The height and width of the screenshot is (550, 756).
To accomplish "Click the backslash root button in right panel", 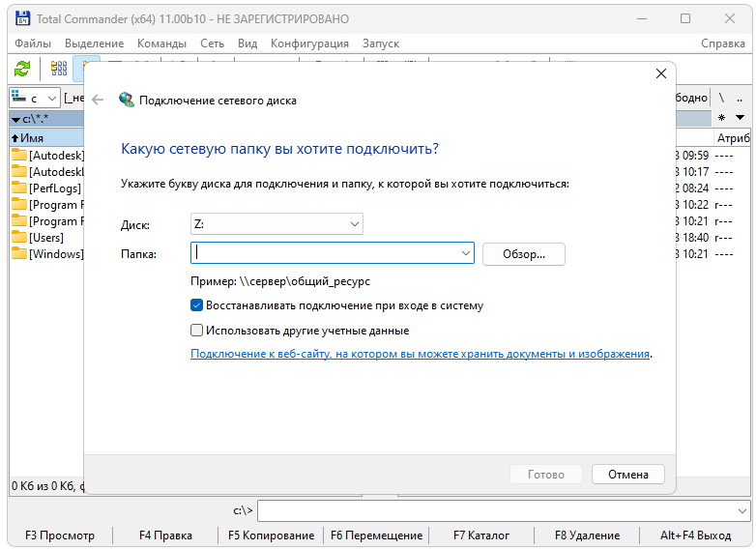I will [x=722, y=98].
